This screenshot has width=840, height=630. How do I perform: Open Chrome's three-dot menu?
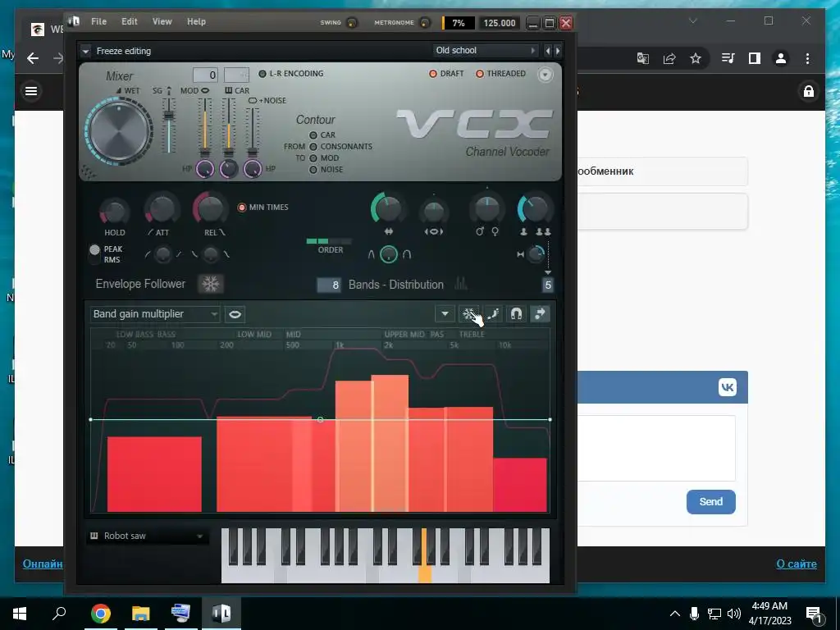[x=807, y=58]
